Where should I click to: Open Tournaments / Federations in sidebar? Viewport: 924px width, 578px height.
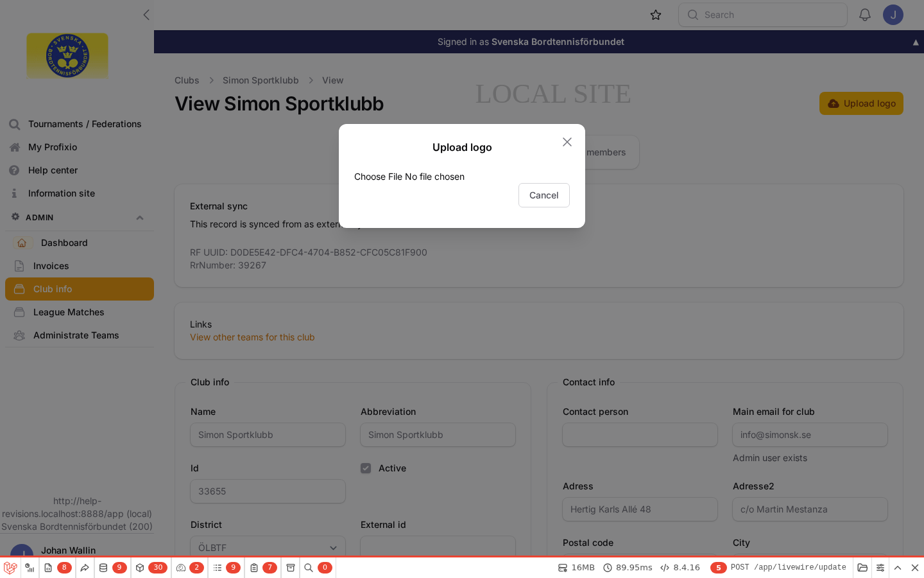pyautogui.click(x=77, y=124)
